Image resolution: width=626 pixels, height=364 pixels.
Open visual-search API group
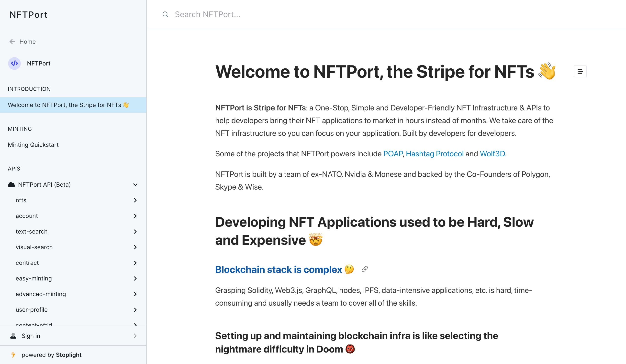point(73,247)
